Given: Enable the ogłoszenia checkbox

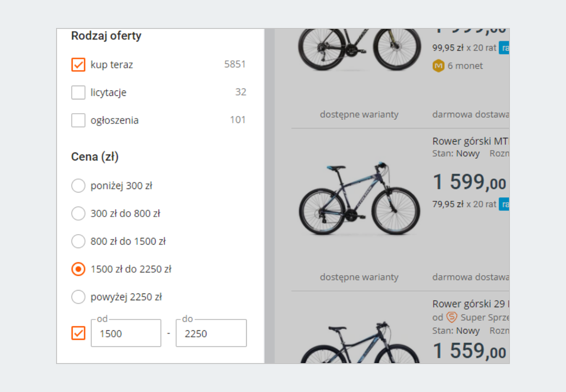Looking at the screenshot, I should point(78,120).
